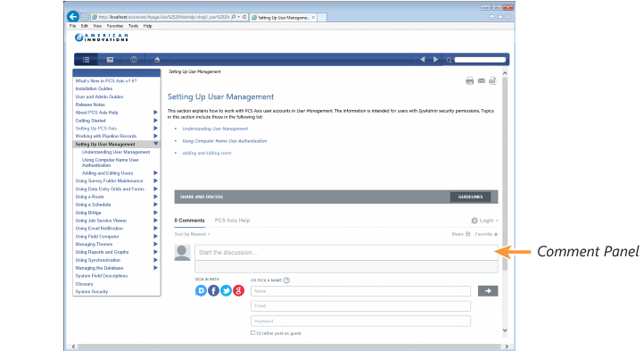This screenshot has height=351, width=644.
Task: Expand Using Bridge arrow
Action: (156, 213)
